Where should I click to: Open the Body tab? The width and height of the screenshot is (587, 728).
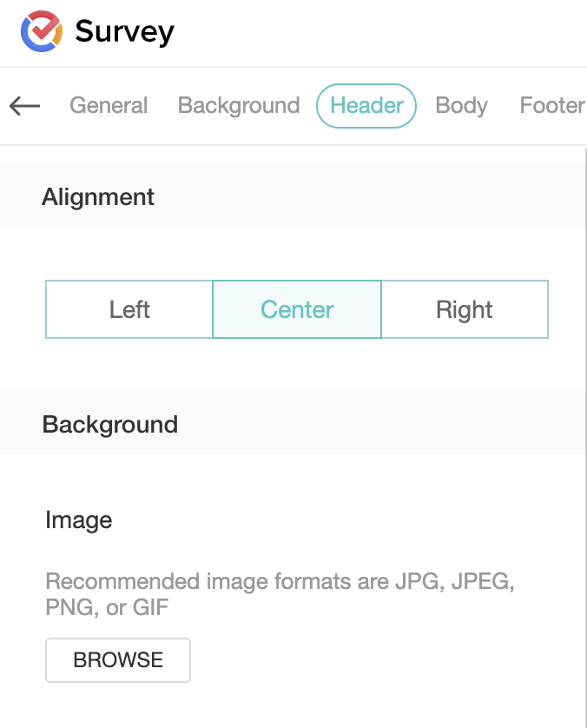(x=461, y=106)
